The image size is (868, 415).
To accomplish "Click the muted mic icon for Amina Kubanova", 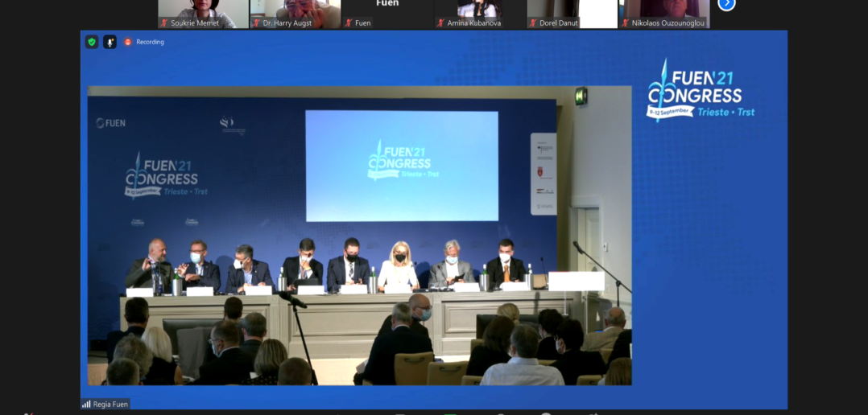I will click(x=440, y=23).
